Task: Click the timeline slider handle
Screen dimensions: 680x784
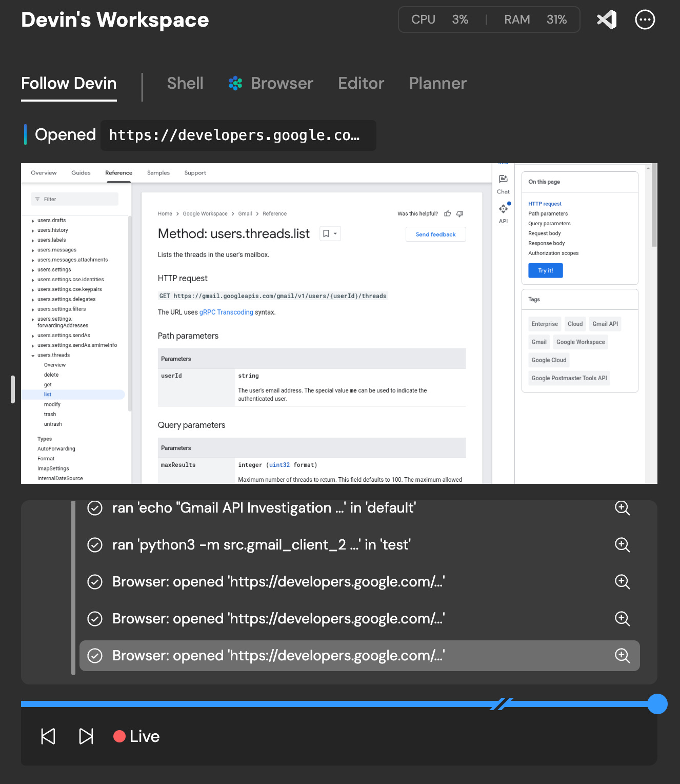Action: point(657,704)
